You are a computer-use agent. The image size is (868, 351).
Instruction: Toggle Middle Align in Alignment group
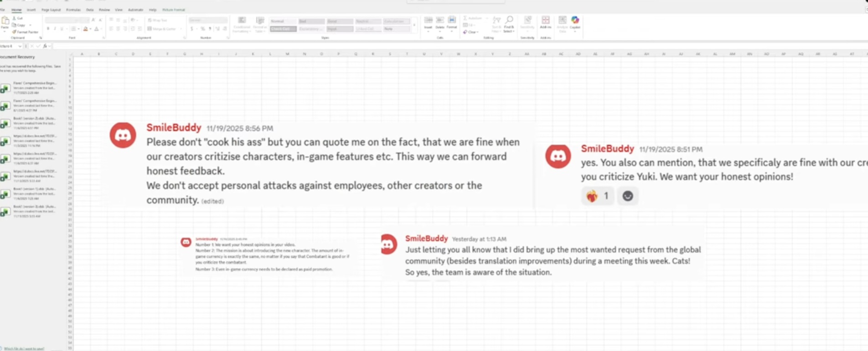tap(118, 20)
